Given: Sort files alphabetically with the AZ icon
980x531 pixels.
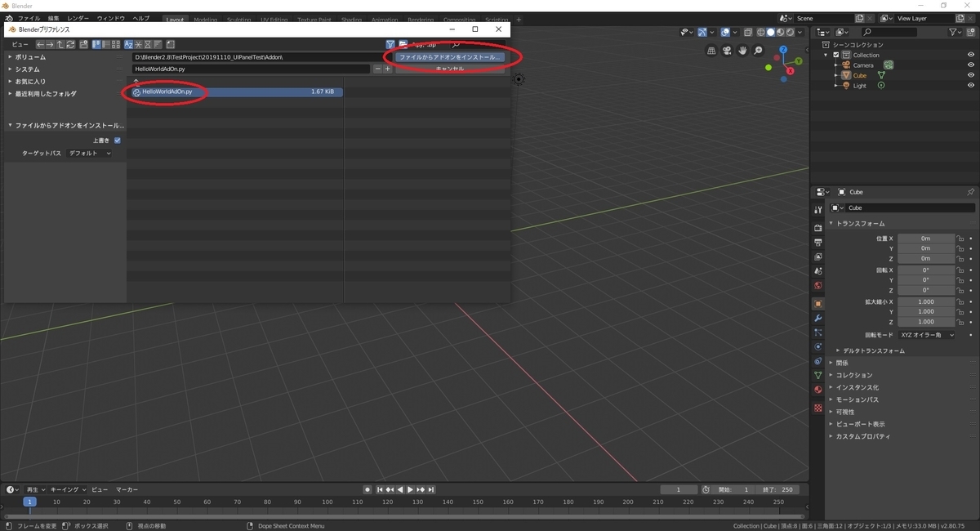Looking at the screenshot, I should click(x=129, y=44).
